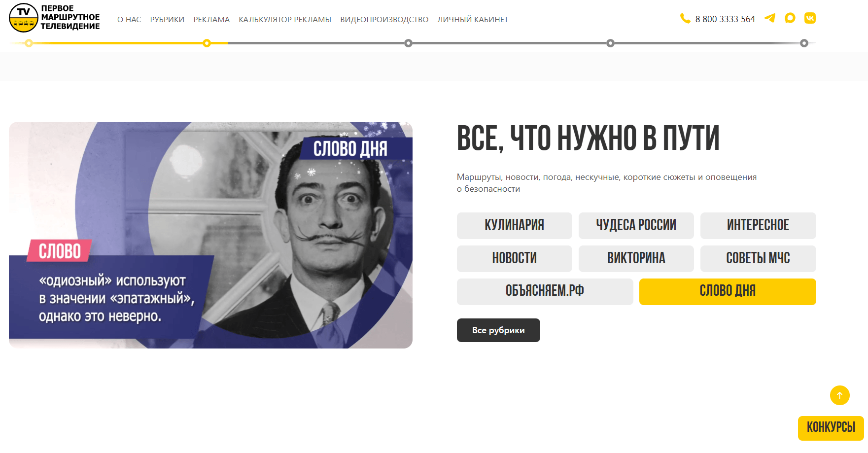Jump to the first route-line stop marker
The height and width of the screenshot is (453, 868).
click(x=29, y=43)
